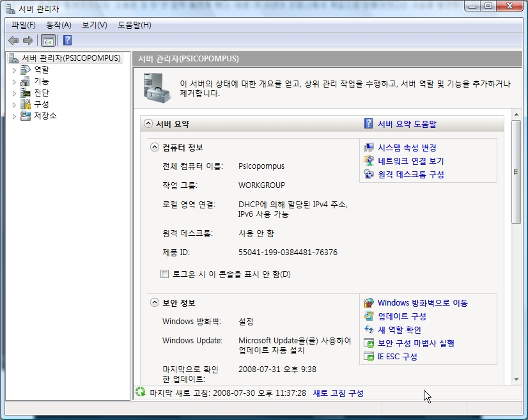Click the blue Help toolbar icon
The width and height of the screenshot is (528, 420).
[67, 40]
